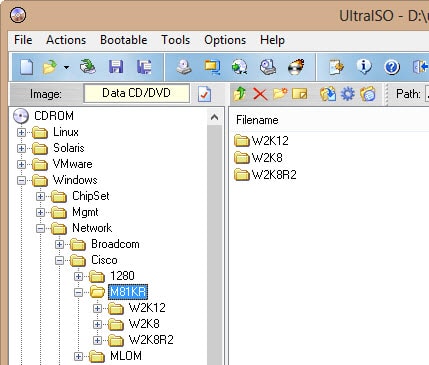Select the M81KR folder in tree
The image size is (429, 365).
pyautogui.click(x=128, y=292)
